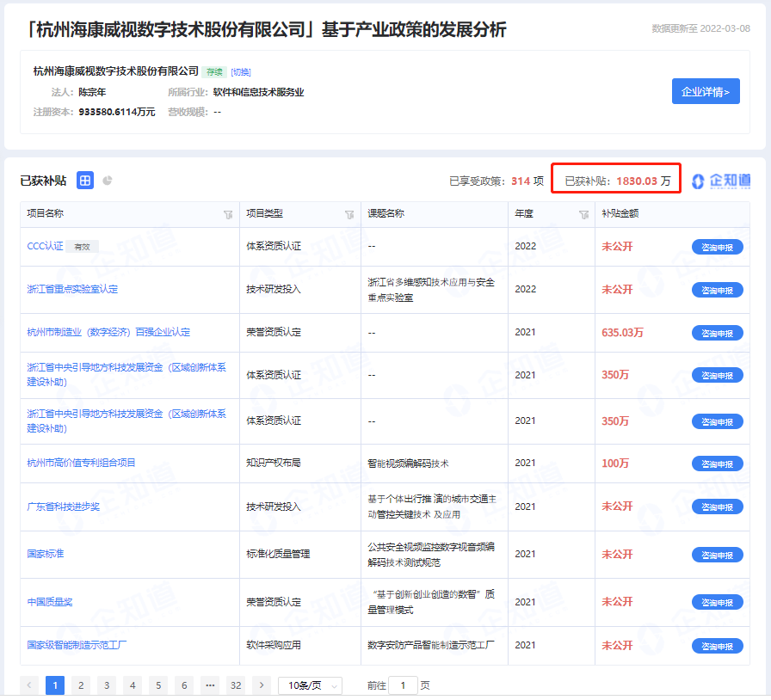Click the 存续 status tag
Screen dimensions: 771x700
pos(214,71)
